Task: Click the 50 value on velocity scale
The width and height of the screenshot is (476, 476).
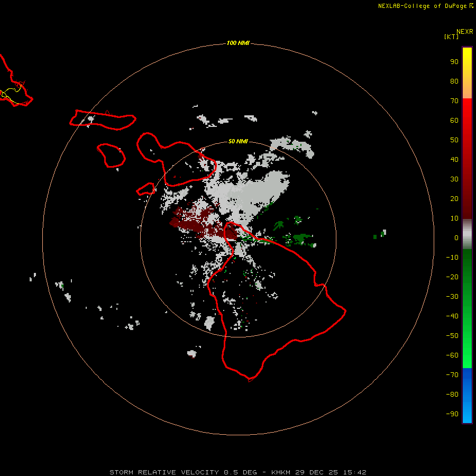Action: tap(454, 140)
